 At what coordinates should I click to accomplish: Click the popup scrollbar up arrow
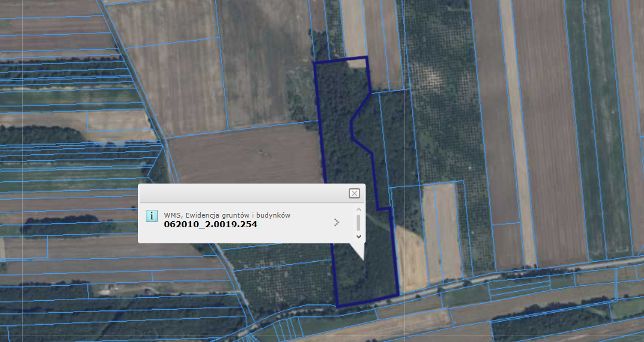[358, 210]
